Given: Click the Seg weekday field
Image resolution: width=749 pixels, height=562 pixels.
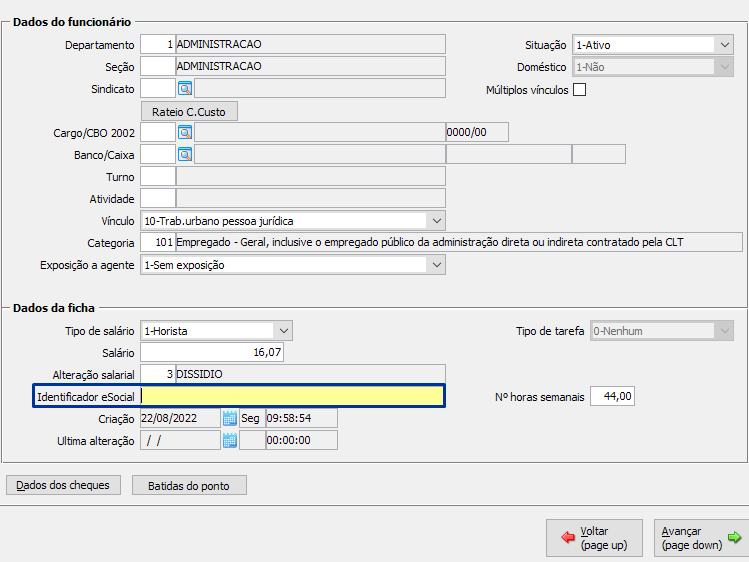Looking at the screenshot, I should pyautogui.click(x=252, y=418).
